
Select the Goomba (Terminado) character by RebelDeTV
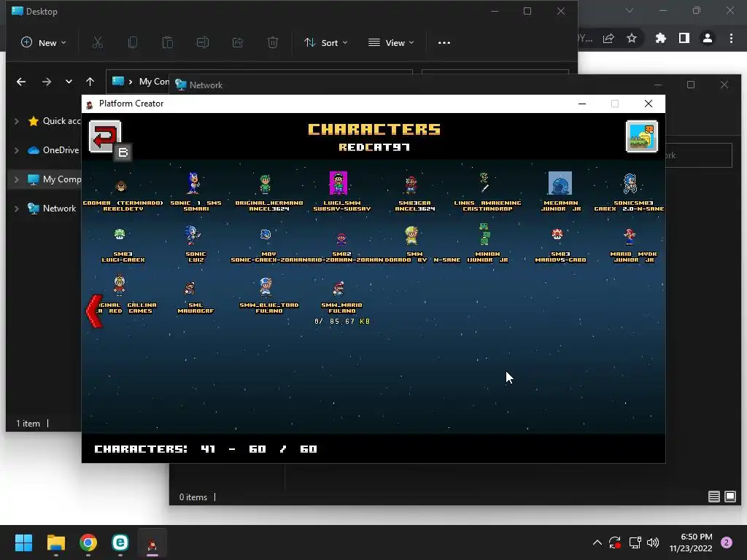(122, 186)
